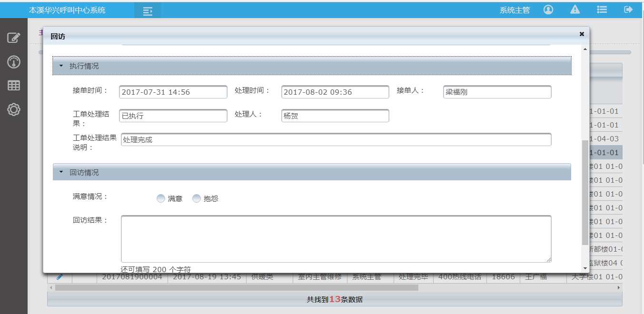
Task: Click the collapse menu icon beside system title
Action: tap(147, 10)
